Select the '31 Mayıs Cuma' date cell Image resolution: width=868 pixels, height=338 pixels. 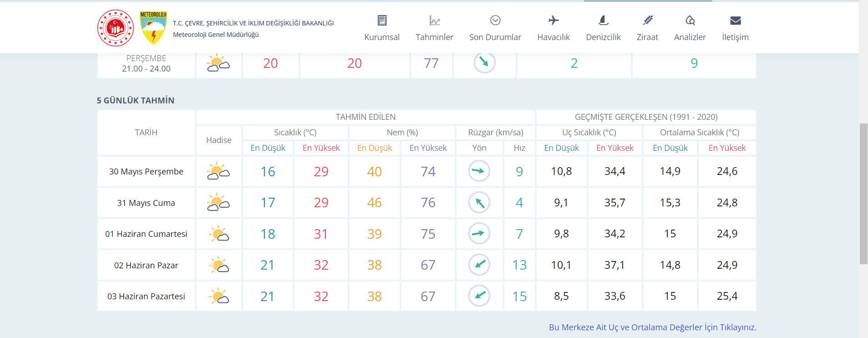point(146,203)
